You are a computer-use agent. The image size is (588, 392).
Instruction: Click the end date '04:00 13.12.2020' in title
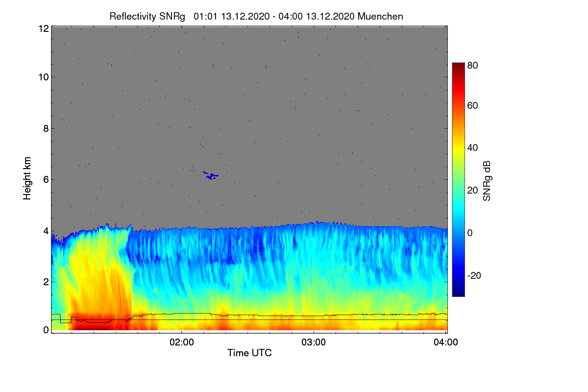pos(317,16)
